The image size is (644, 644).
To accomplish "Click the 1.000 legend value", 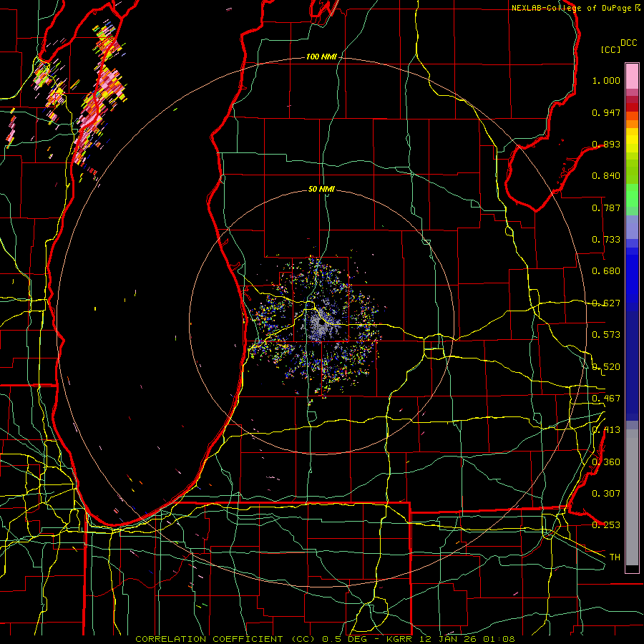I will (606, 80).
